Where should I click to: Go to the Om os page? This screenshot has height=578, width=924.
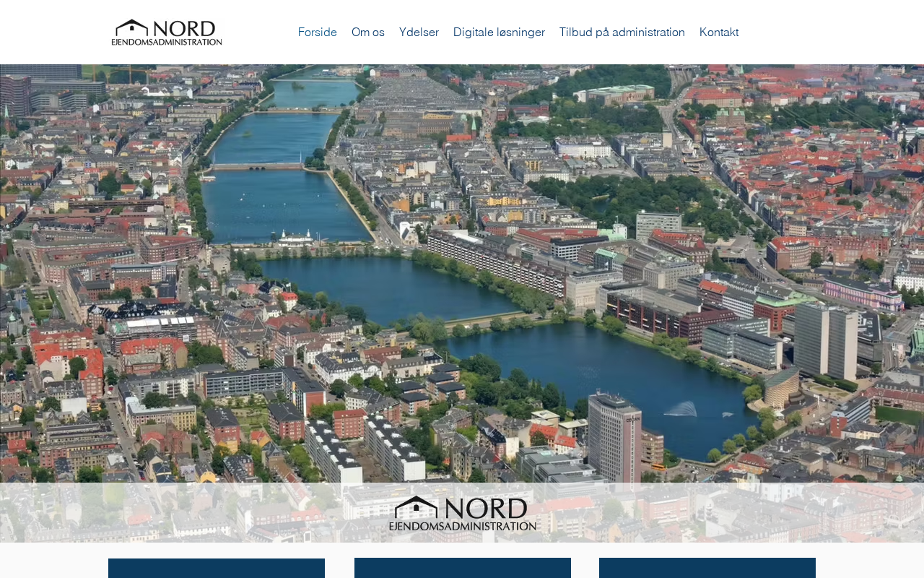pos(368,32)
